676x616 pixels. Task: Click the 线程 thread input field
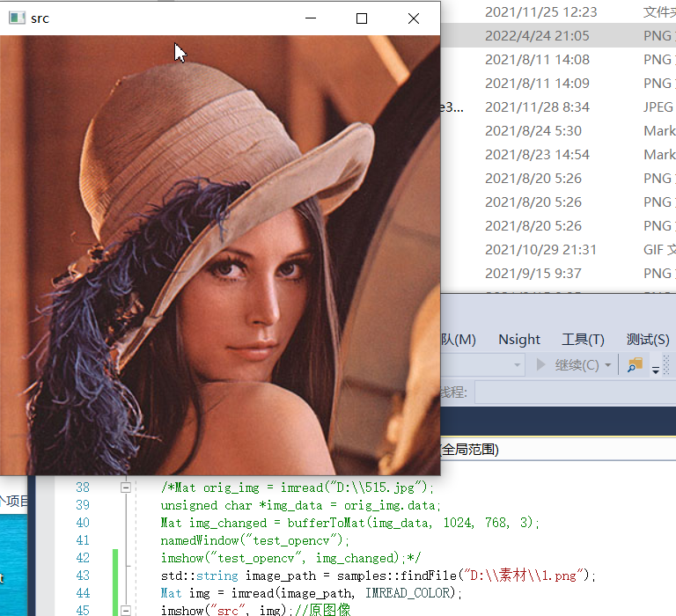(575, 392)
